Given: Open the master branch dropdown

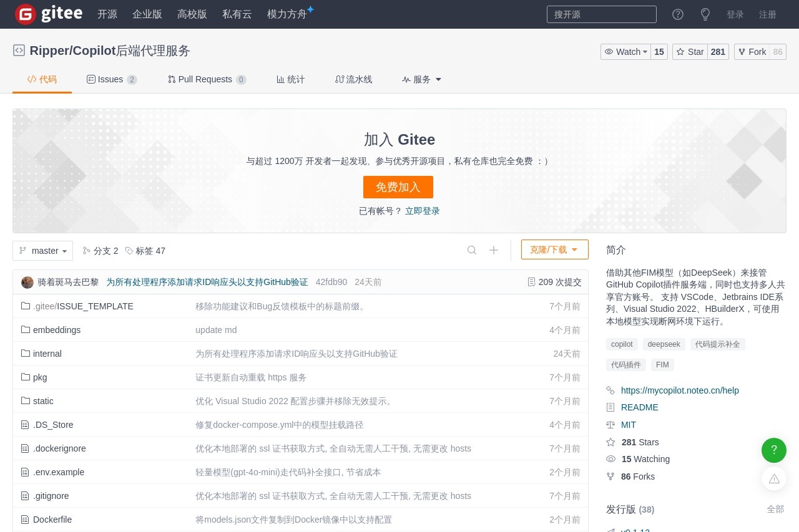Looking at the screenshot, I should tap(42, 251).
